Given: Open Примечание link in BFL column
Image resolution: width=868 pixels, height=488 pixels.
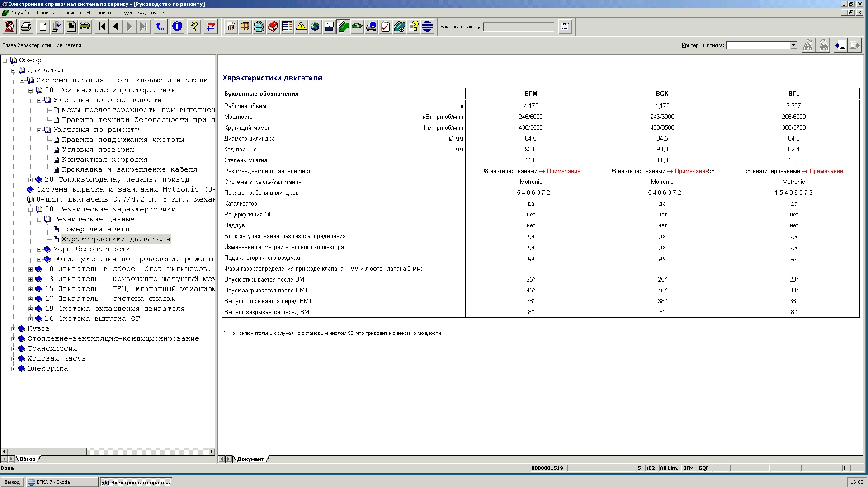Looking at the screenshot, I should [x=826, y=171].
